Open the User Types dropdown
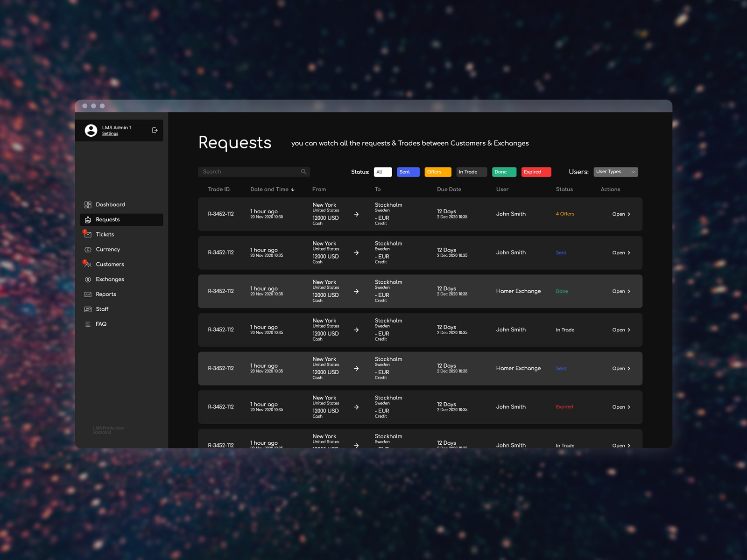 615,172
